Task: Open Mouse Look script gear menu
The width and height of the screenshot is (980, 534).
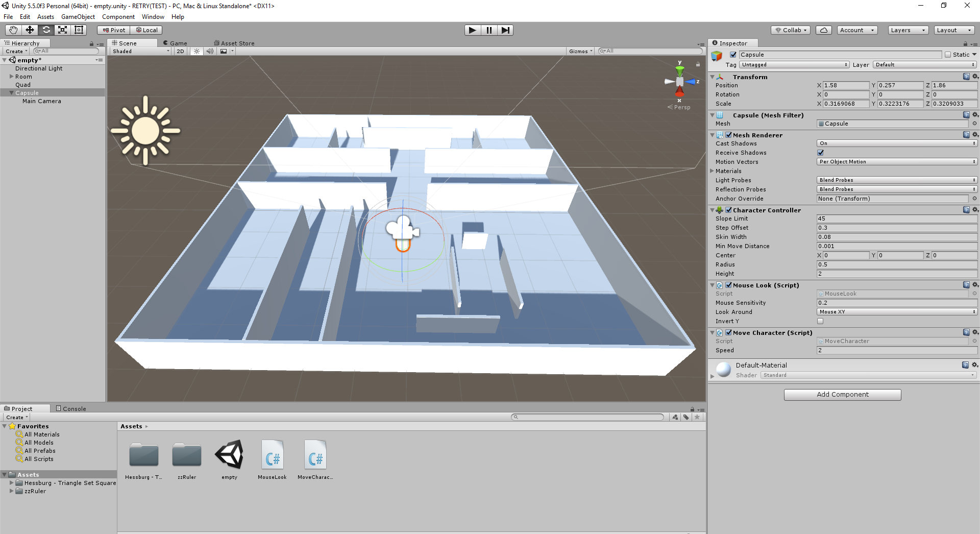Action: coord(975,285)
